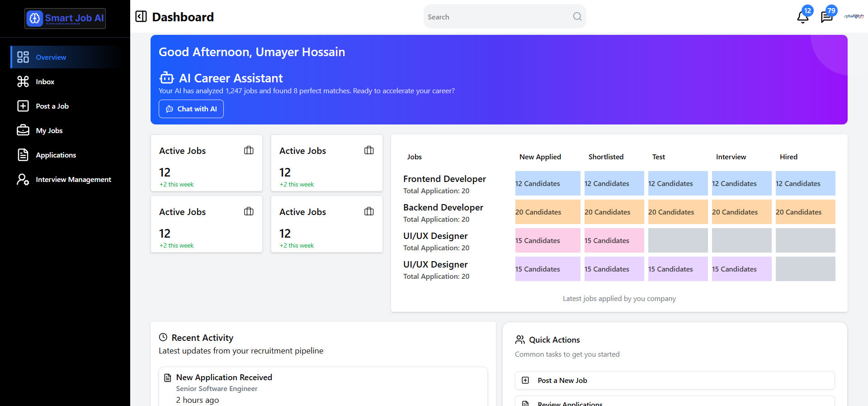868x406 pixels.
Task: Open notifications bell icon
Action: [803, 17]
